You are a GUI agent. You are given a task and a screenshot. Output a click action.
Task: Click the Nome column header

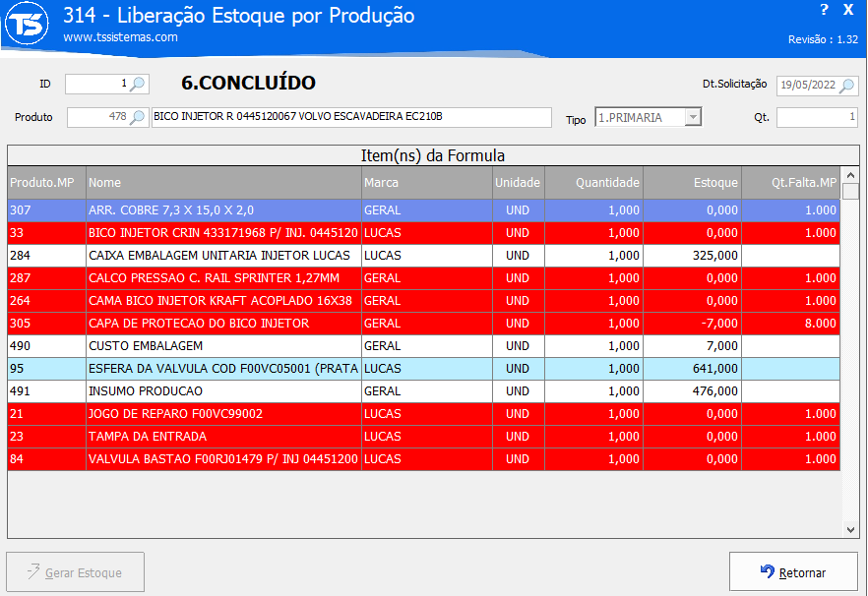point(223,183)
